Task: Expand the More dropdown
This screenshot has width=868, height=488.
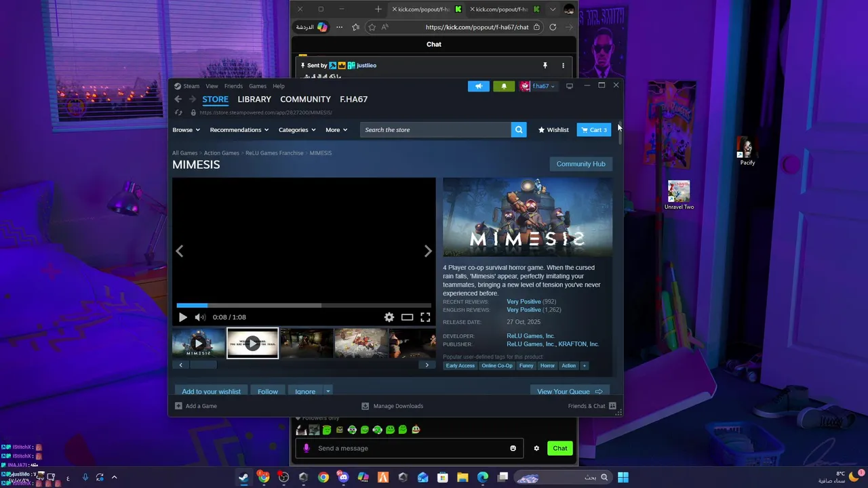Action: (x=336, y=129)
